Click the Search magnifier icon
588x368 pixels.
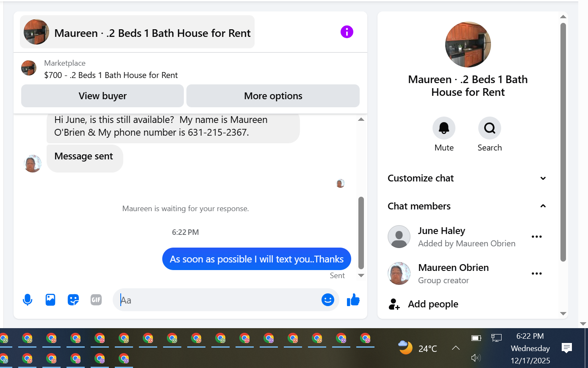pyautogui.click(x=490, y=128)
